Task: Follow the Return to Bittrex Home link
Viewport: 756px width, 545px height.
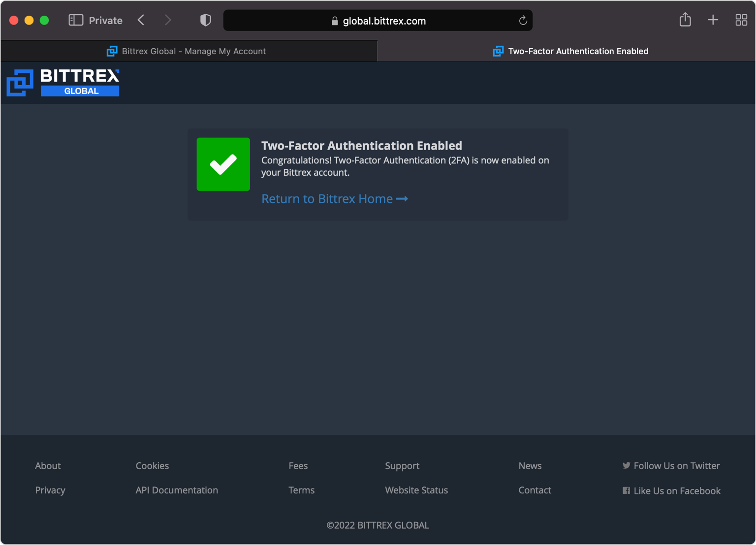Action: pyautogui.click(x=335, y=199)
